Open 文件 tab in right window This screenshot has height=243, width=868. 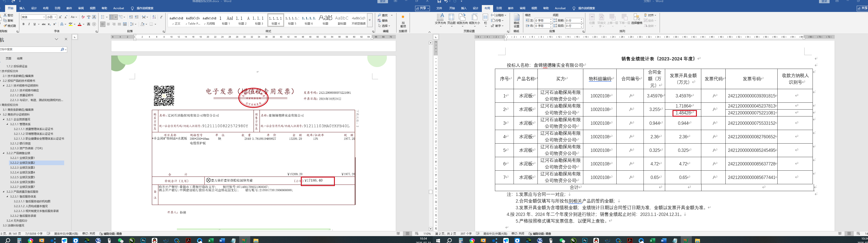pos(439,8)
